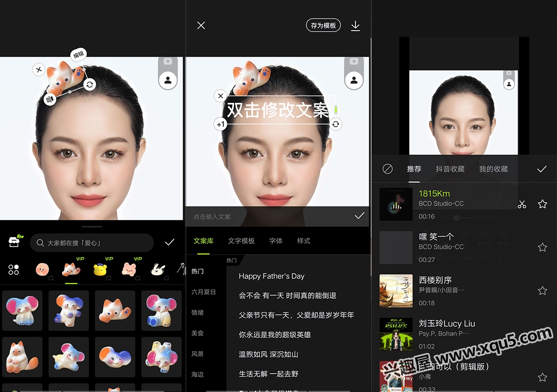Click the scissors trim icon for 1815Km

point(522,204)
